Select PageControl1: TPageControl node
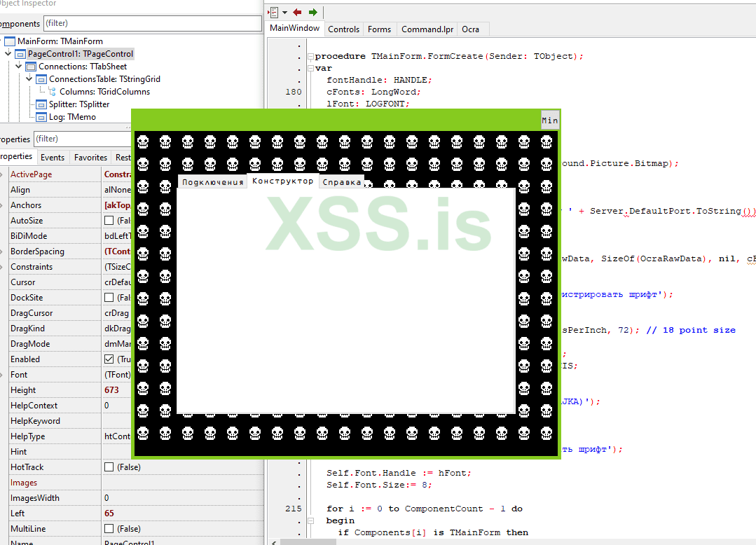The width and height of the screenshot is (756, 545). 80,53
